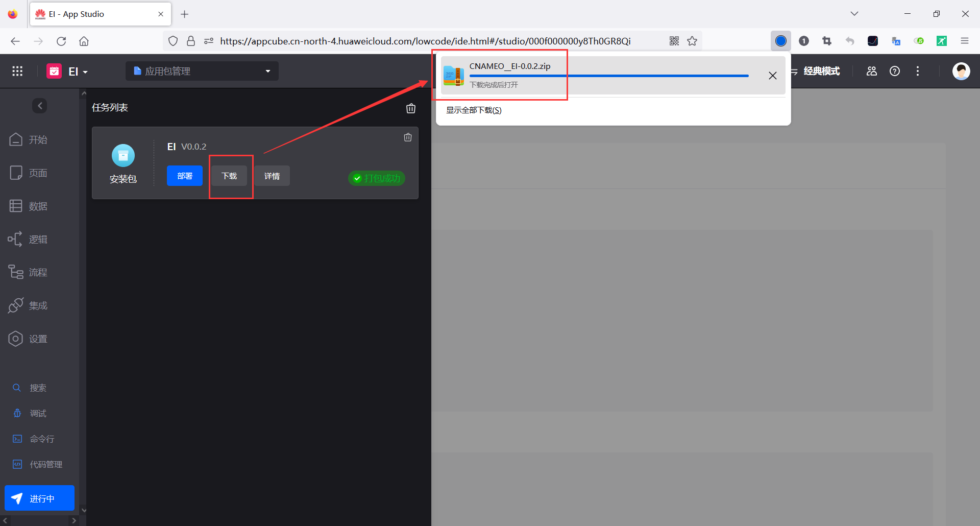The width and height of the screenshot is (980, 526).
Task: Collapse the left sidebar with chevron
Action: tap(40, 106)
